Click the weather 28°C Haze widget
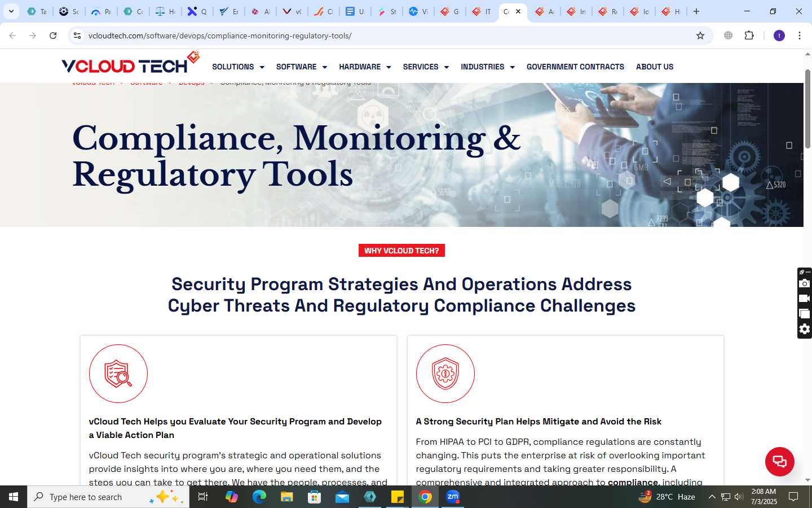The width and height of the screenshot is (812, 508). point(667,497)
